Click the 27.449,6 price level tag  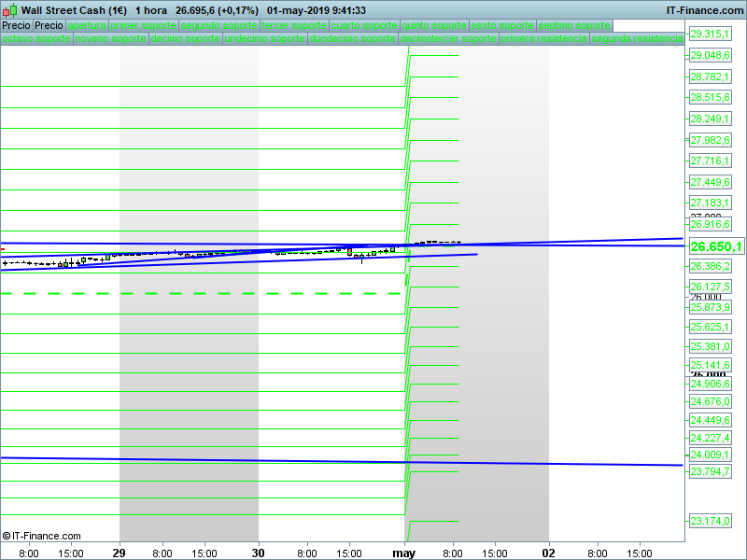pyautogui.click(x=710, y=182)
